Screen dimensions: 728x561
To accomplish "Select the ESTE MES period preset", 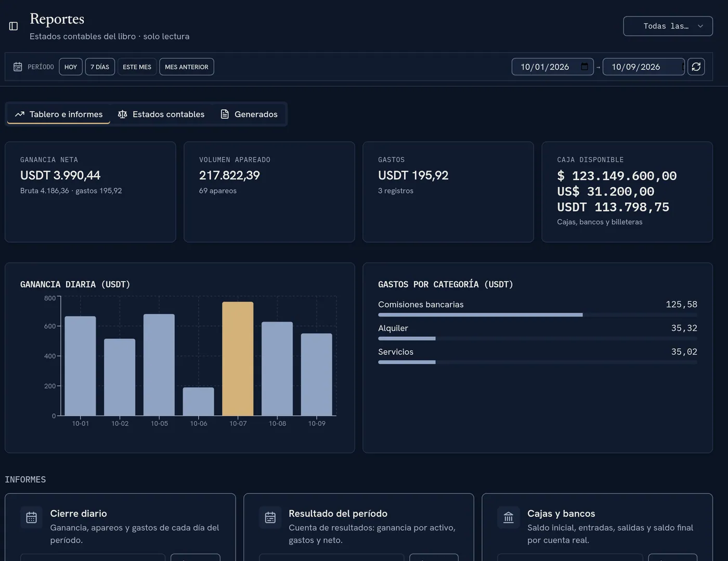I will point(137,67).
